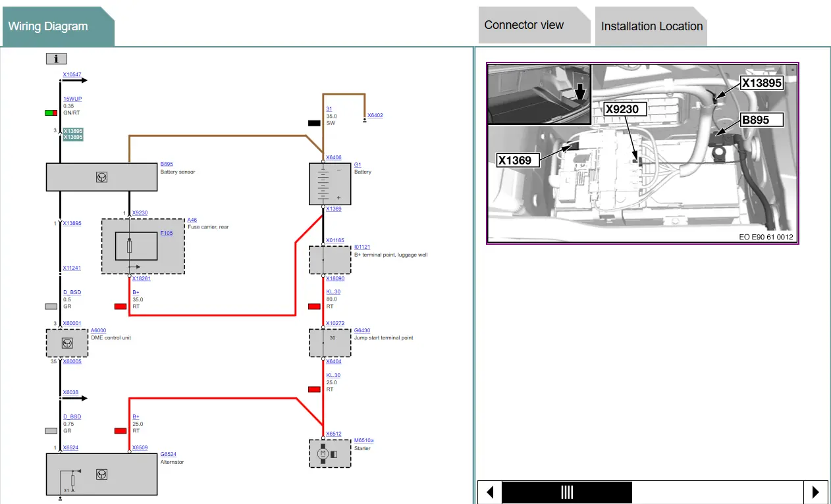
Task: Select the Wiring Diagram tab
Action: point(48,26)
